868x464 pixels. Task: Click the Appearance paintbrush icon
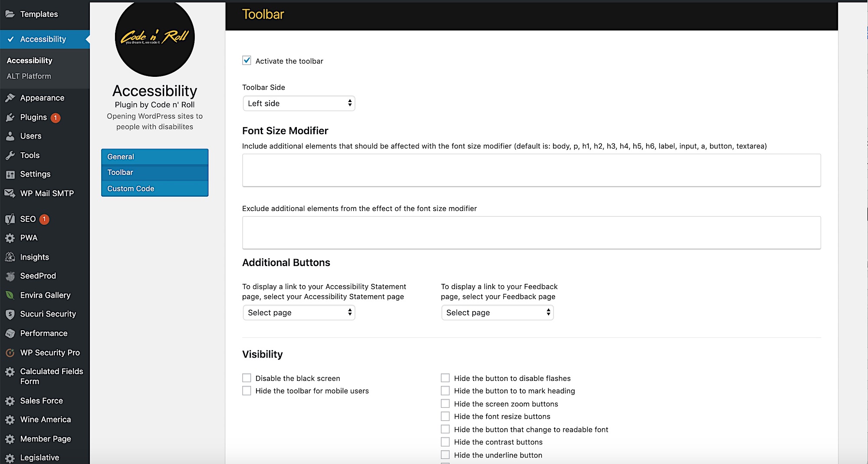pyautogui.click(x=10, y=98)
